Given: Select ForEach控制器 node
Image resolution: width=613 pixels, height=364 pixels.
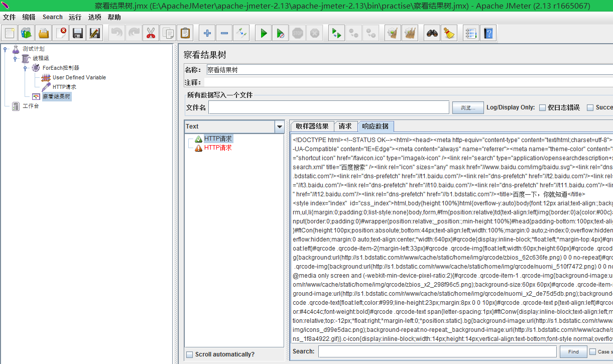Looking at the screenshot, I should tap(61, 68).
